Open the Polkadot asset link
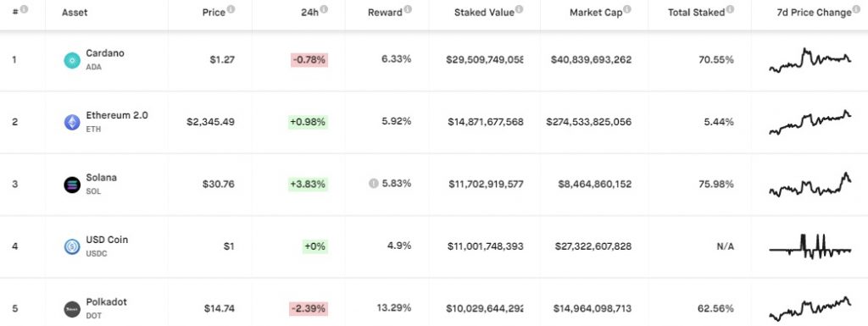The height and width of the screenshot is (326, 868). 106,302
